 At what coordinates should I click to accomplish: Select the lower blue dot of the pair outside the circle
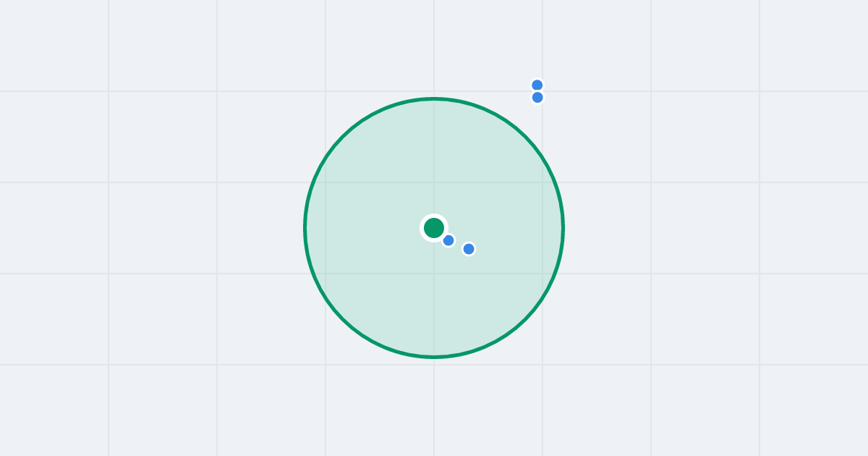click(537, 98)
